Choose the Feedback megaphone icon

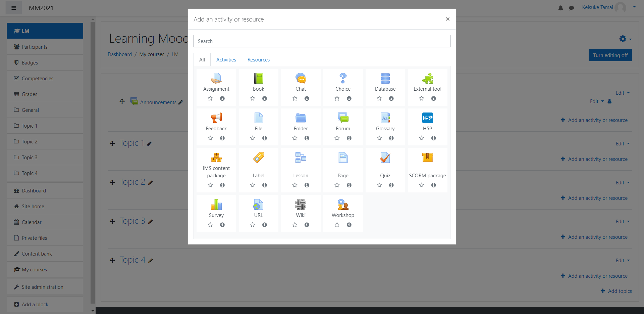216,118
